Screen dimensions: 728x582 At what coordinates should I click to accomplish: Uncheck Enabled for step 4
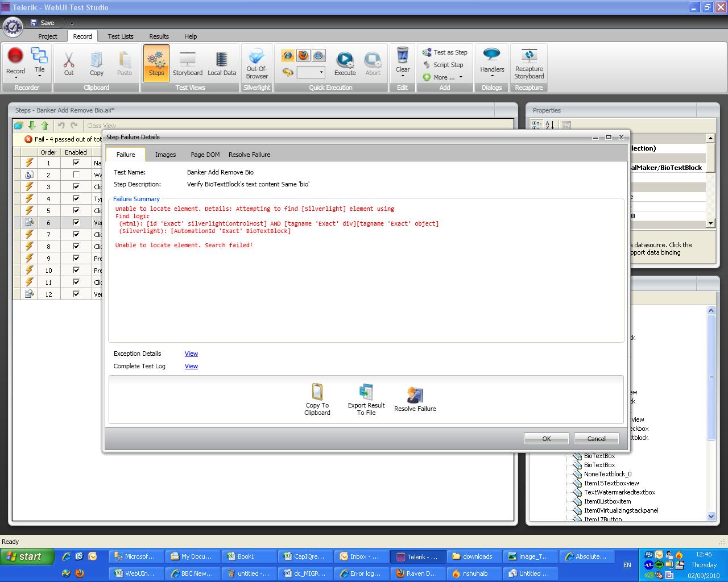76,199
